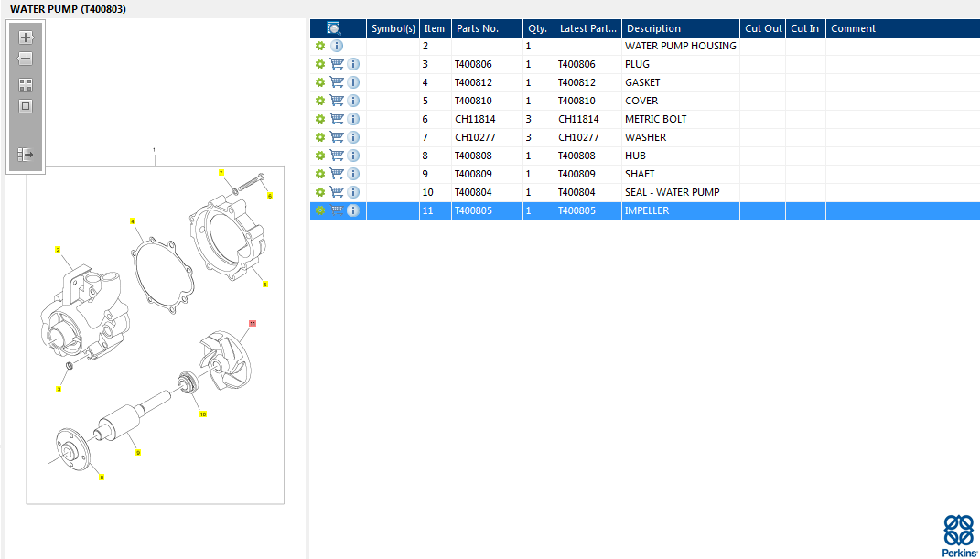This screenshot has width=980, height=559.
Task: Click callout 8 under the hub
Action: 102,478
